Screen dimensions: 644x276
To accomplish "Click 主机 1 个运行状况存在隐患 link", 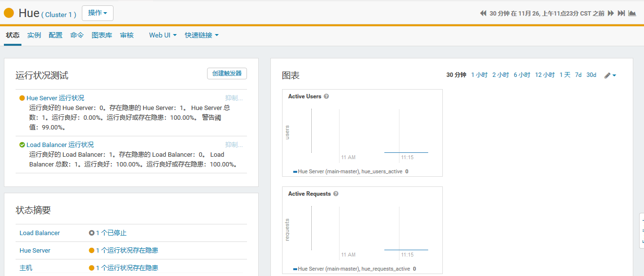I will pos(127,268).
